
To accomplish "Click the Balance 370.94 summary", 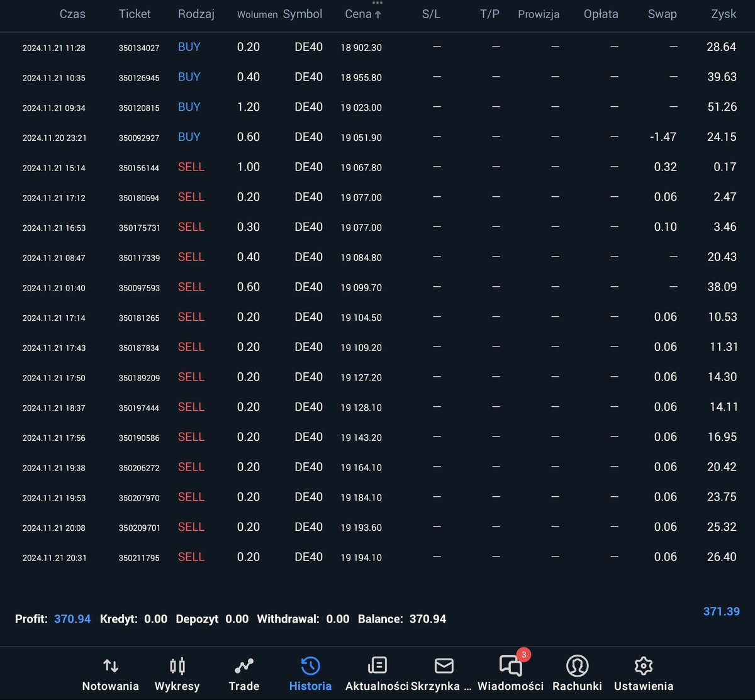I will pos(402,619).
